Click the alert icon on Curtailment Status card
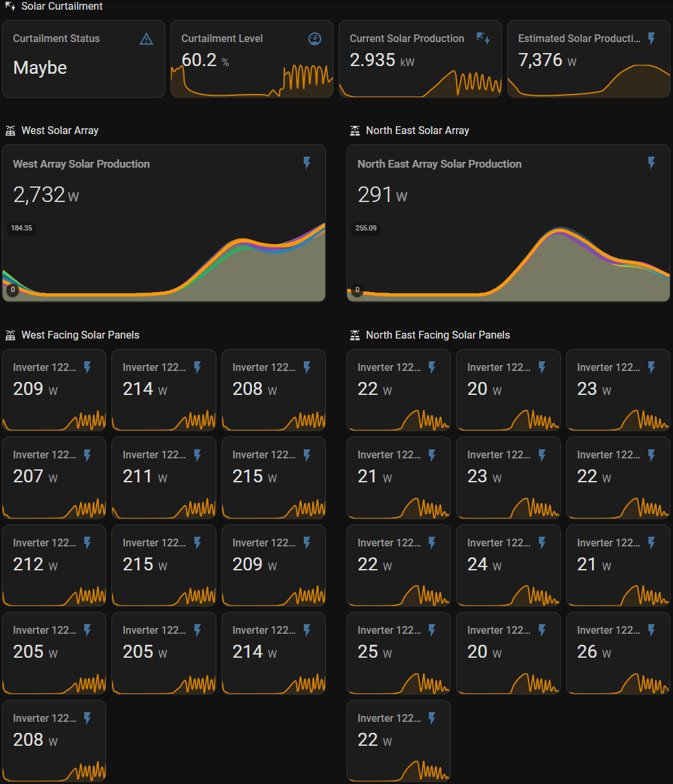This screenshot has width=673, height=784. point(146,39)
